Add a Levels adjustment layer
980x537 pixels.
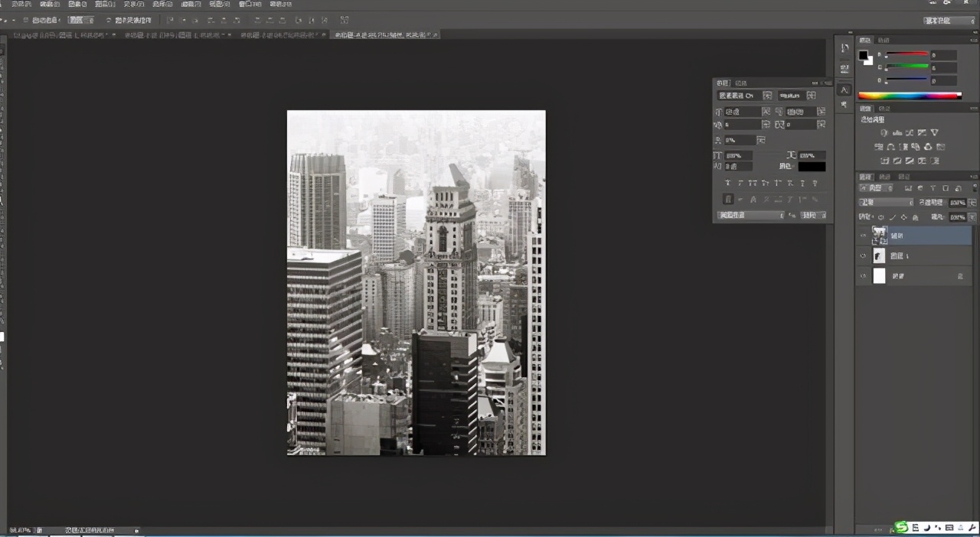click(897, 132)
